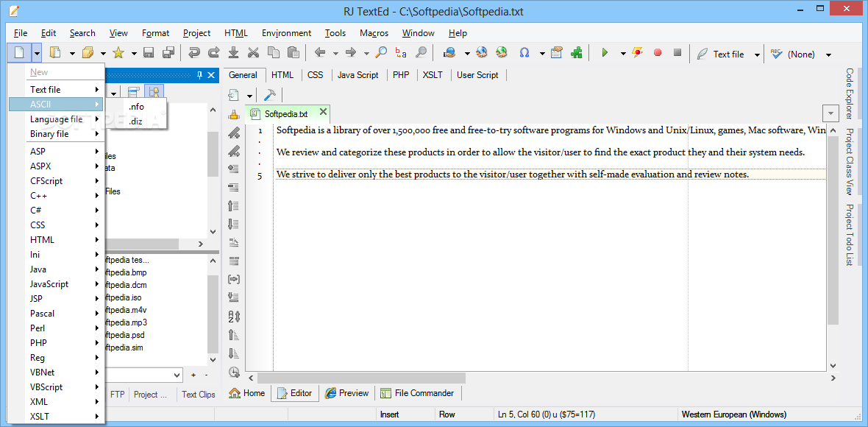Click the New document page icon
Image resolution: width=868 pixels, height=427 pixels.
[19, 53]
